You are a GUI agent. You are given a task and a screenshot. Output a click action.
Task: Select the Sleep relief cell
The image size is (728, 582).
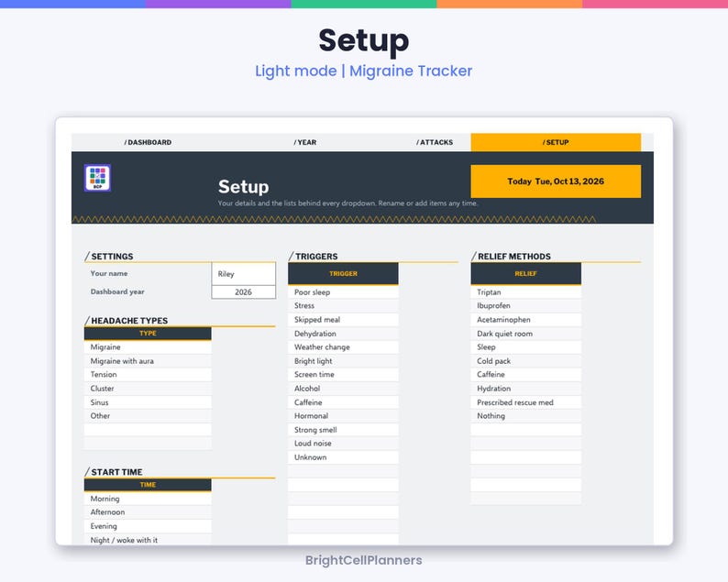pyautogui.click(x=525, y=347)
